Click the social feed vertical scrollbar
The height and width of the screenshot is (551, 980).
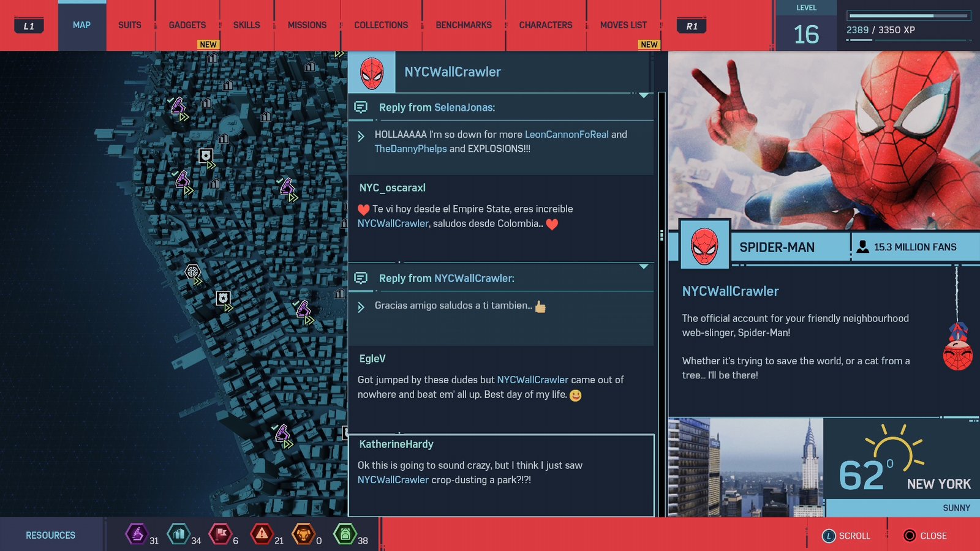coord(661,304)
